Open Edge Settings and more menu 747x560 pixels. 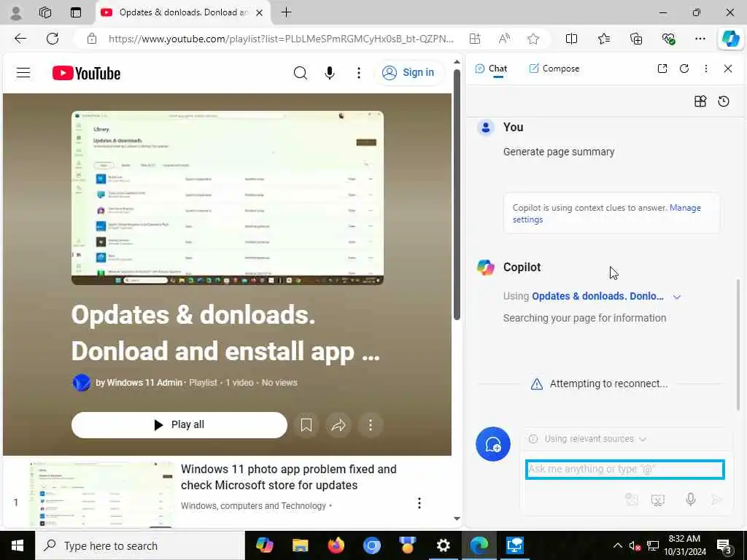(x=700, y=39)
